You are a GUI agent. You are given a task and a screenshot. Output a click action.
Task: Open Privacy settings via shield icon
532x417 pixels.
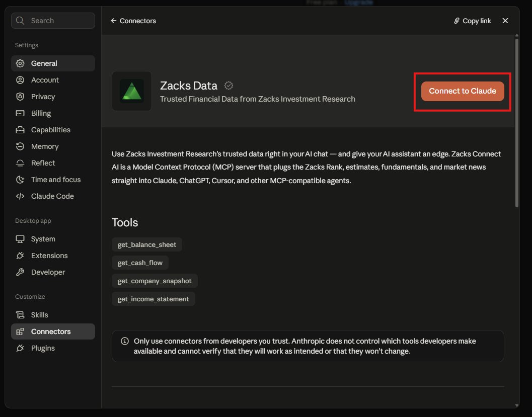[20, 97]
